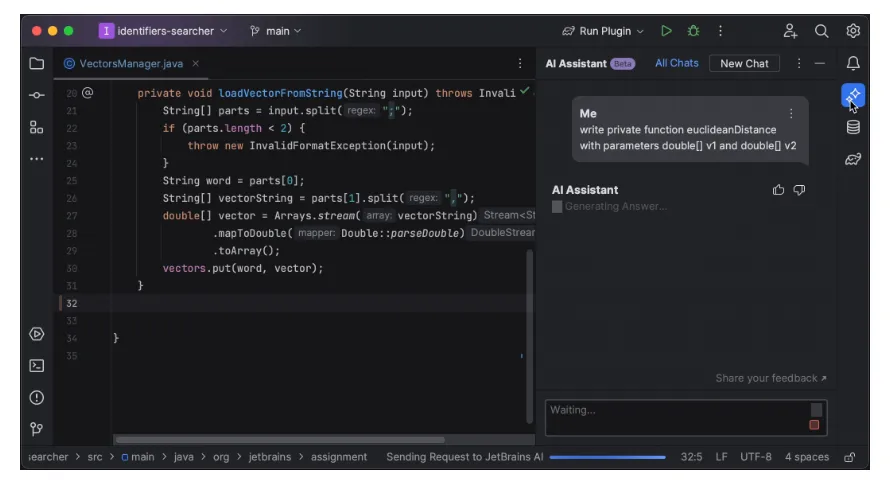Open the Commit tool window icon
Screen dimensions: 890x480
pos(37,95)
